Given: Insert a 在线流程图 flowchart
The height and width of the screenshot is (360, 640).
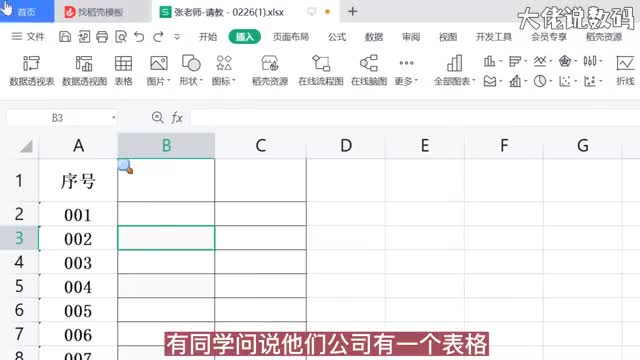Looking at the screenshot, I should [x=321, y=70].
